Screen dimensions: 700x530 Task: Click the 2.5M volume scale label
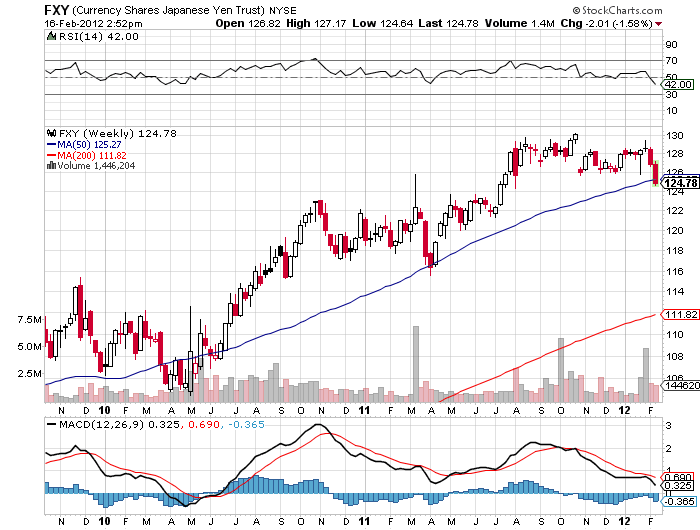point(29,373)
